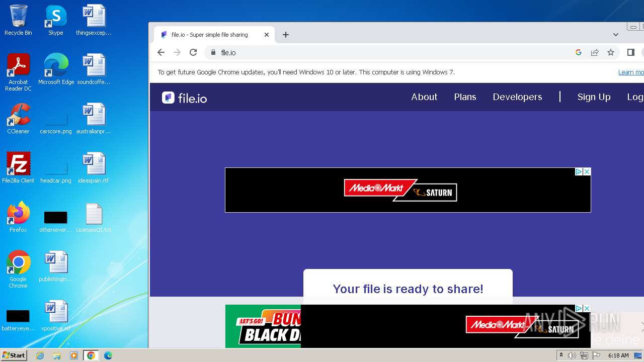Launch CCleaner from the desktop
This screenshot has width=644, height=362.
click(18, 118)
